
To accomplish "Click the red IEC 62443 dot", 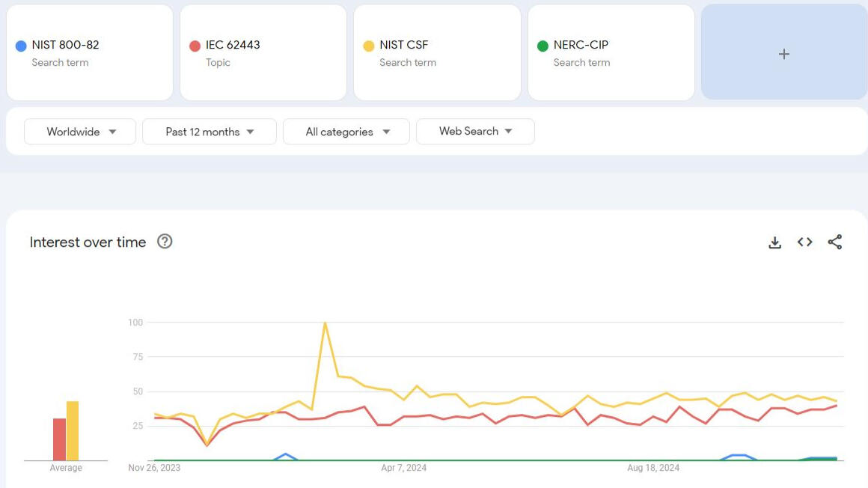I will (x=195, y=46).
